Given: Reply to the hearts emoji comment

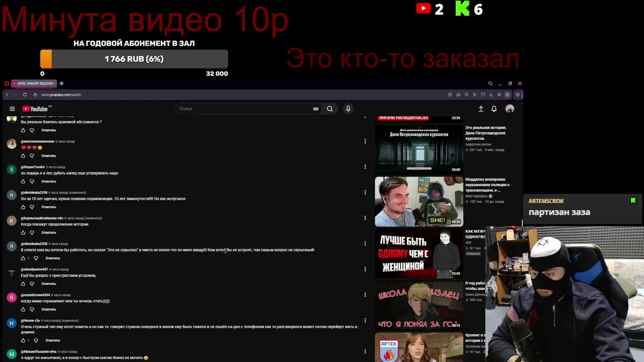Looking at the screenshot, I should coord(49,156).
